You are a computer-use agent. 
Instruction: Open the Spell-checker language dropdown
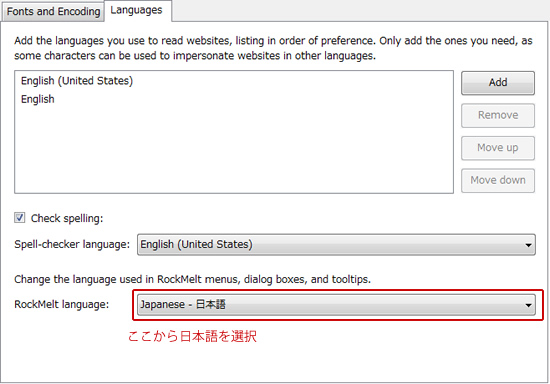click(x=336, y=244)
